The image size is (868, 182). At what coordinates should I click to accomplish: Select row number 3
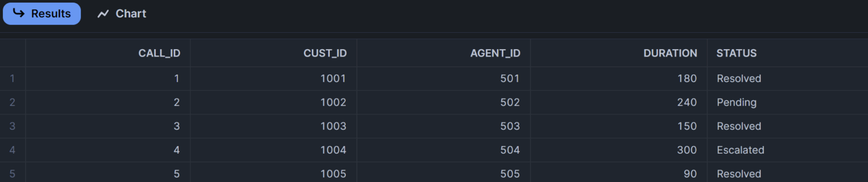[12, 126]
